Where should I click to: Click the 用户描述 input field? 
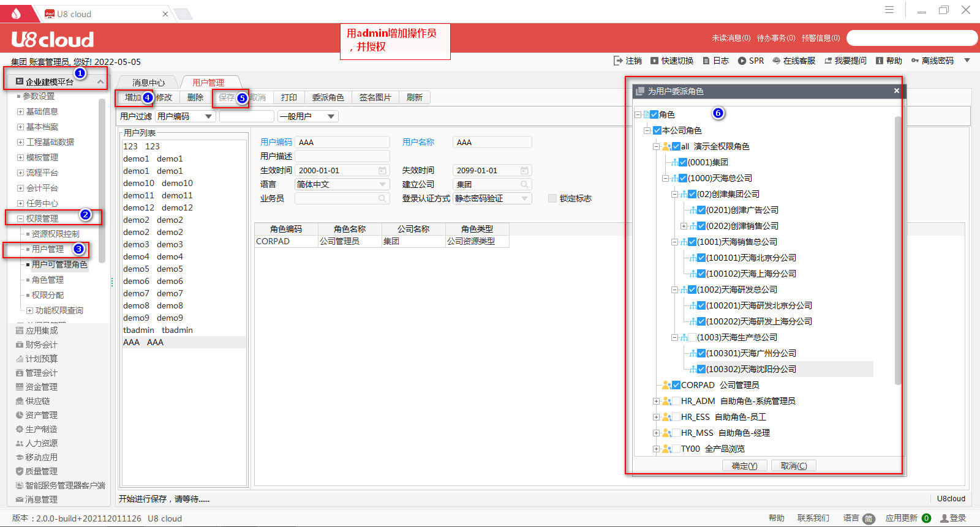342,156
